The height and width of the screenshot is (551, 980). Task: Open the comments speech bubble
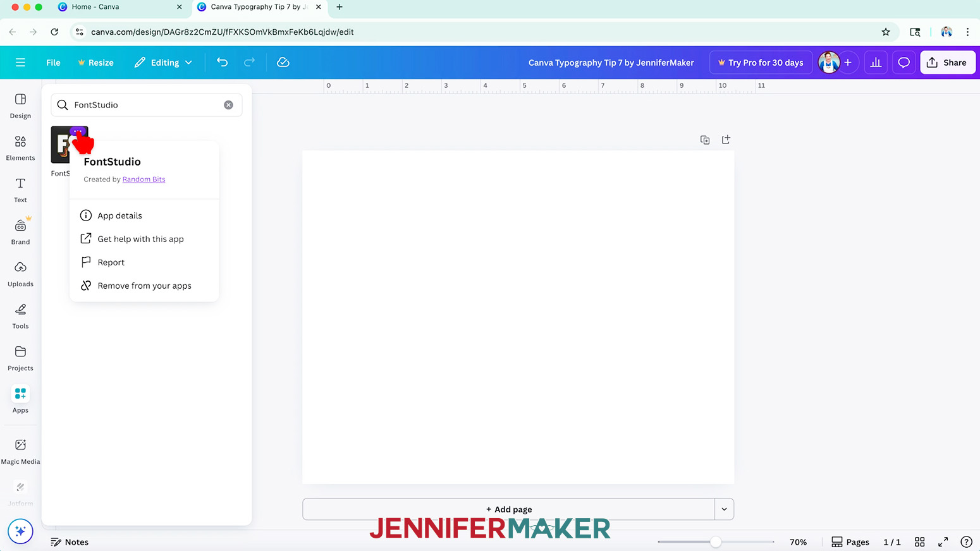click(904, 63)
